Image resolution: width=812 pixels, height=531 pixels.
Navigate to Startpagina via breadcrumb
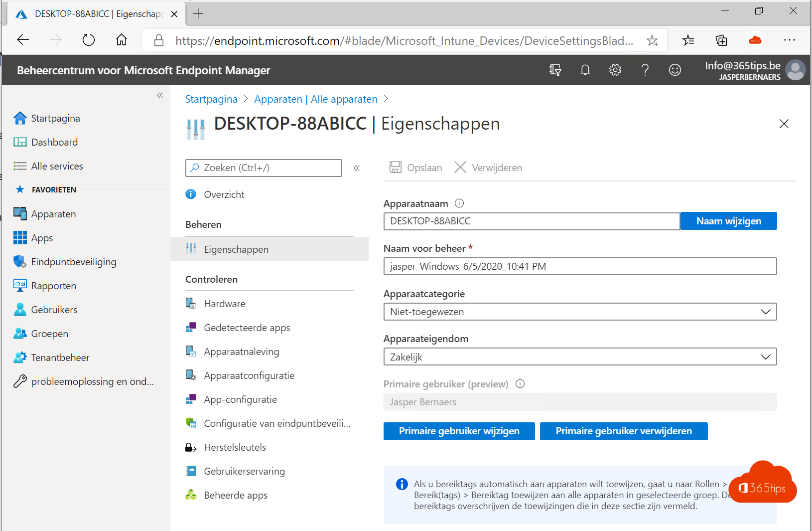pyautogui.click(x=211, y=99)
